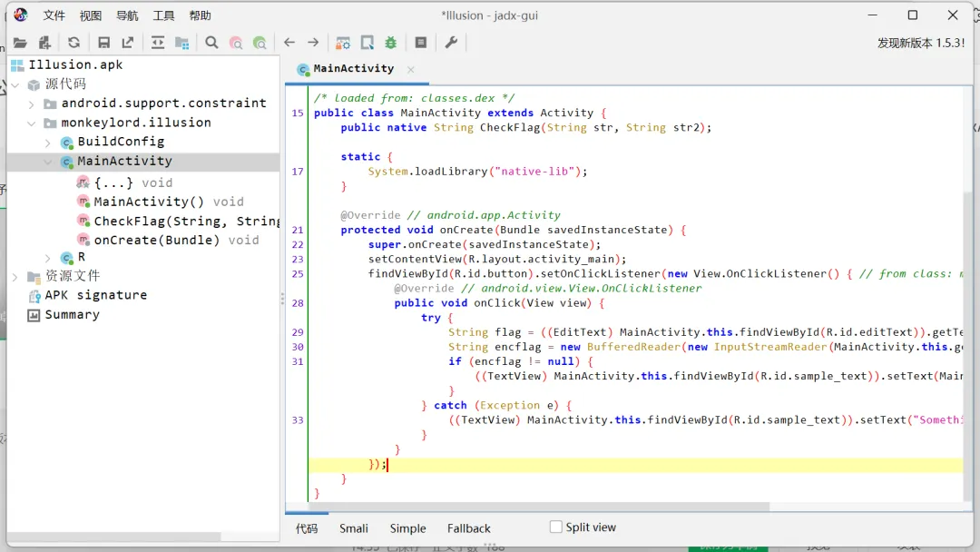The image size is (980, 552).
Task: Enable the Split view checkbox
Action: pos(556,527)
